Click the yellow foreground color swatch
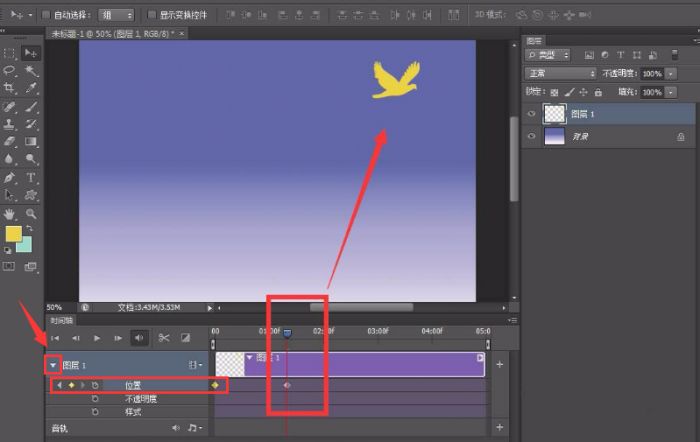Screen dimensions: 700x442 point(14,234)
